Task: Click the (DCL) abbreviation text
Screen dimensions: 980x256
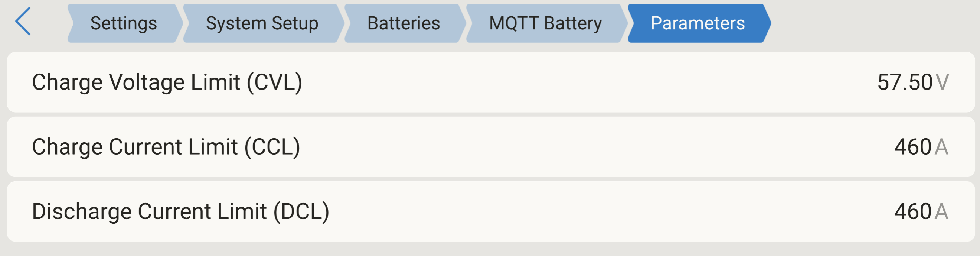Action: [x=301, y=212]
